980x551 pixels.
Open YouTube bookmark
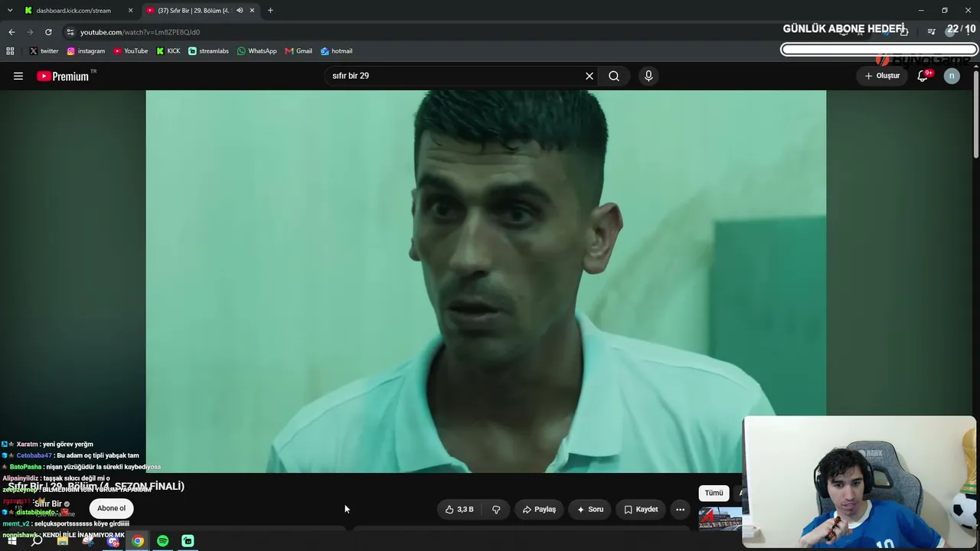[131, 51]
